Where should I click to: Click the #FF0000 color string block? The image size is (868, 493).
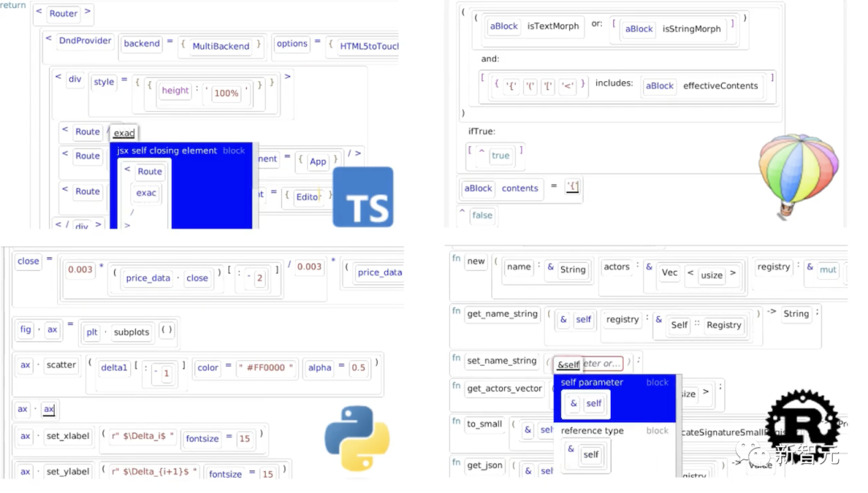(x=266, y=368)
